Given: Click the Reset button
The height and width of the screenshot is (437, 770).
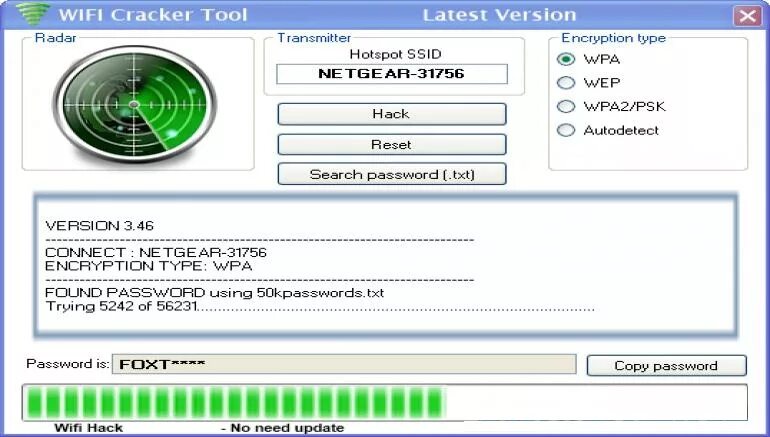Looking at the screenshot, I should click(x=391, y=145).
